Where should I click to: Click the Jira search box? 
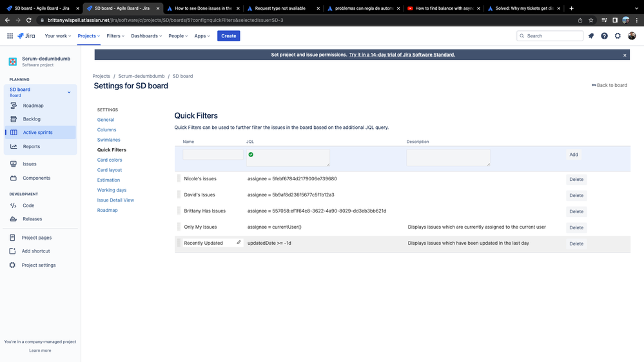coord(550,36)
